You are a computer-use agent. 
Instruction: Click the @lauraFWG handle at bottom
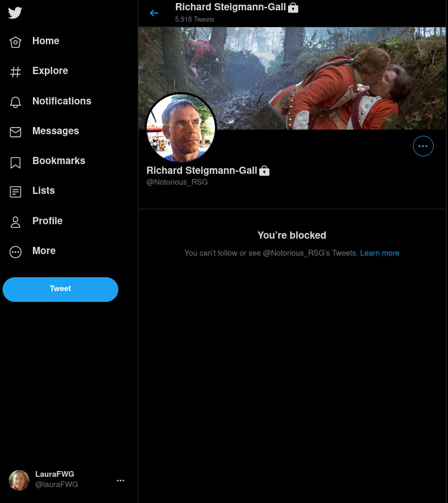tap(57, 484)
